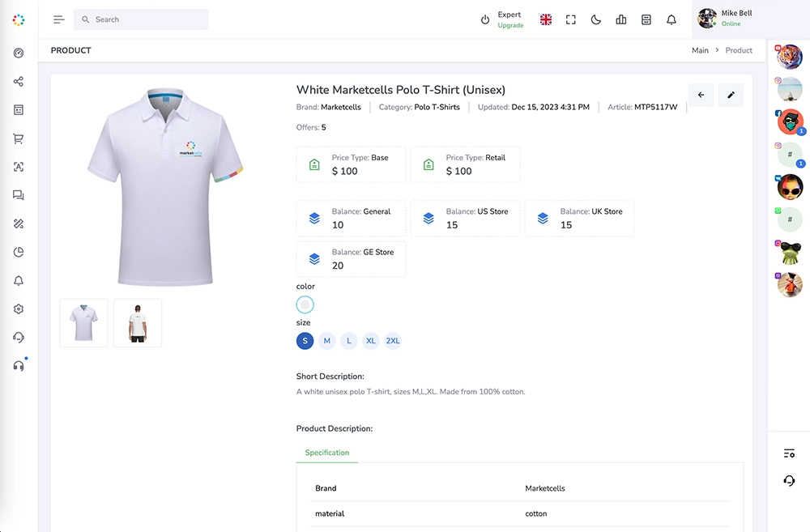The width and height of the screenshot is (810, 532).
Task: Click the green Upgrade link
Action: pyautogui.click(x=510, y=26)
